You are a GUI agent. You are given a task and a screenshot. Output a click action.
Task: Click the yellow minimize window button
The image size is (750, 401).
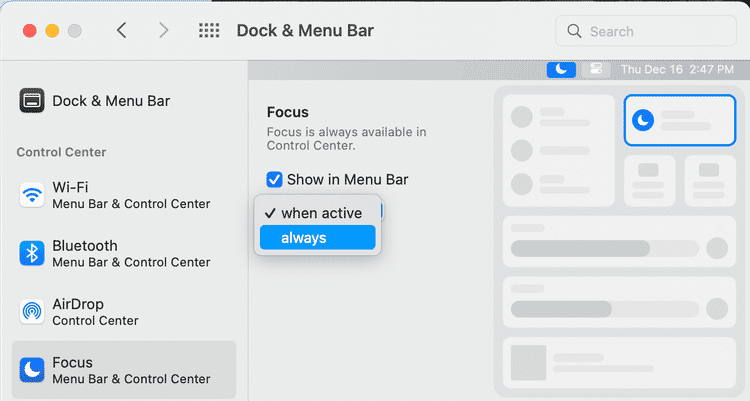(52, 31)
